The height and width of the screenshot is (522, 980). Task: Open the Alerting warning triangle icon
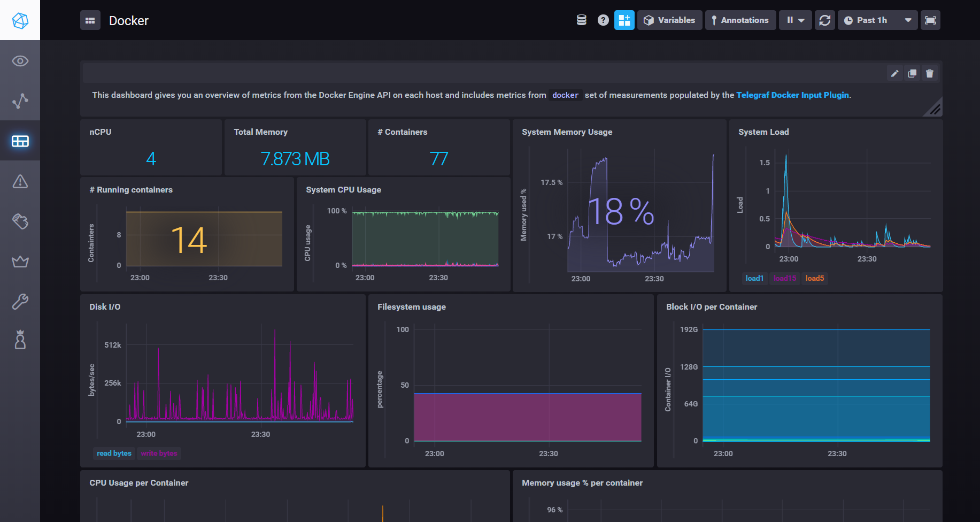click(20, 181)
